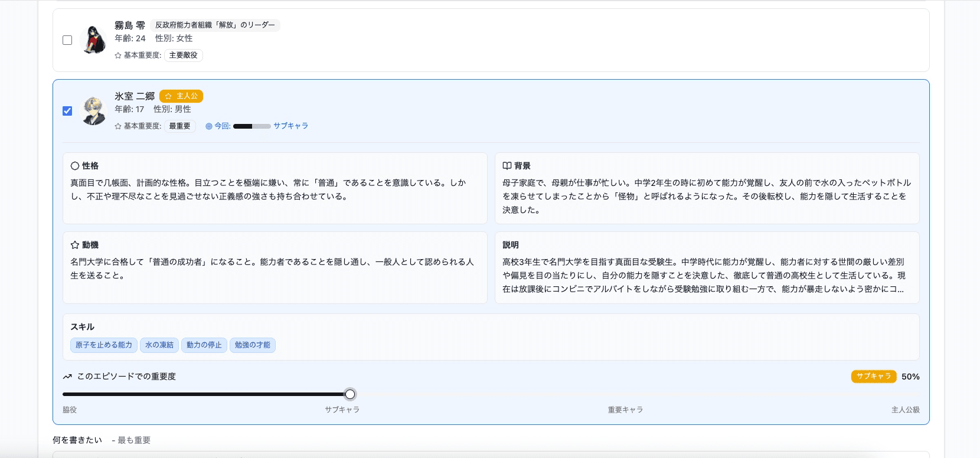Click the 背景 book icon
This screenshot has width=980, height=458.
(507, 166)
